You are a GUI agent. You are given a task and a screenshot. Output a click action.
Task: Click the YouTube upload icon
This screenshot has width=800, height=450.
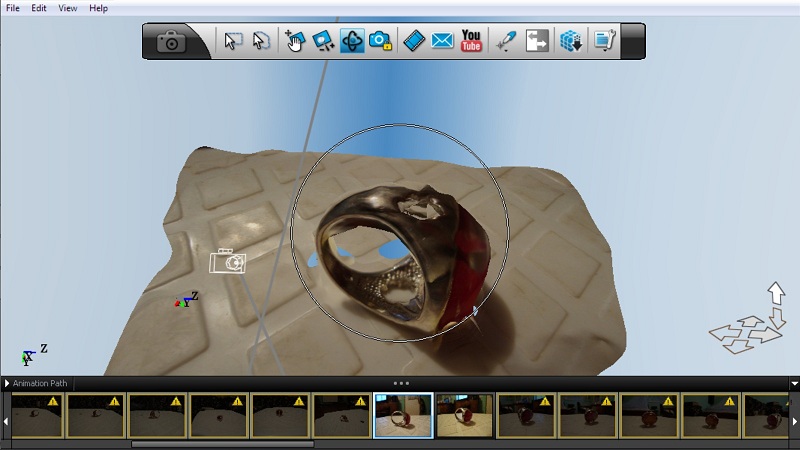click(471, 41)
